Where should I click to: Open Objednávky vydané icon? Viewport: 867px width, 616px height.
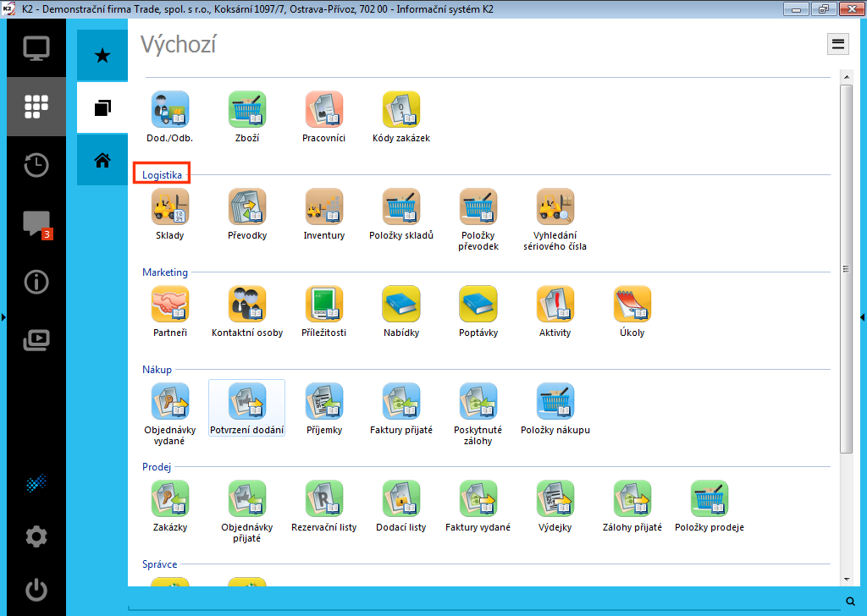pyautogui.click(x=169, y=401)
